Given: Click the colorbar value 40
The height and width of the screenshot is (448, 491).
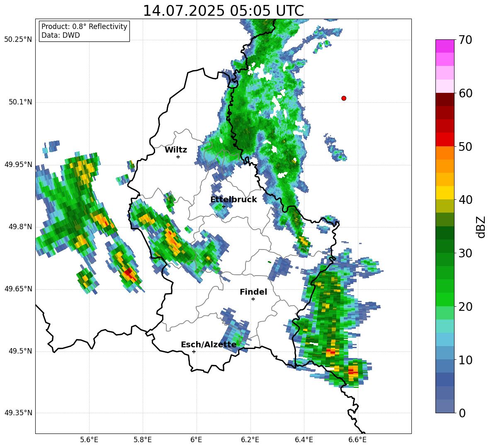Looking at the screenshot, I should pyautogui.click(x=466, y=200).
